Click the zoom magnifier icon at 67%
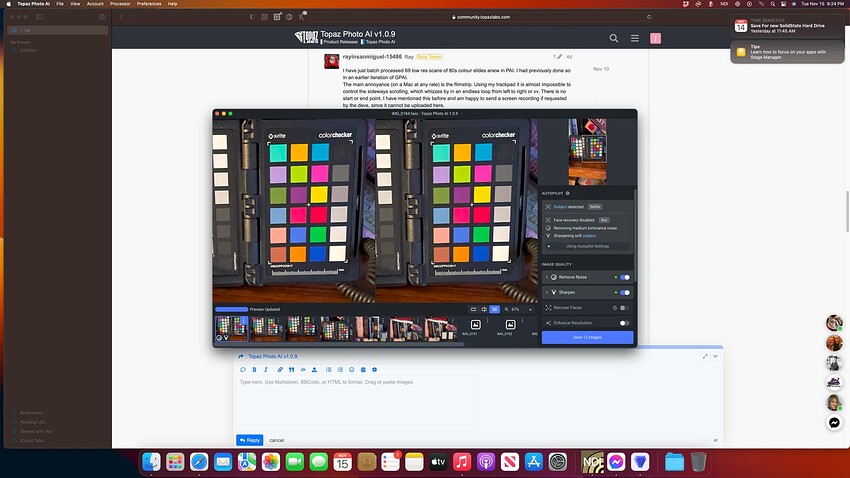Screen dimensions: 850x478 (506, 309)
